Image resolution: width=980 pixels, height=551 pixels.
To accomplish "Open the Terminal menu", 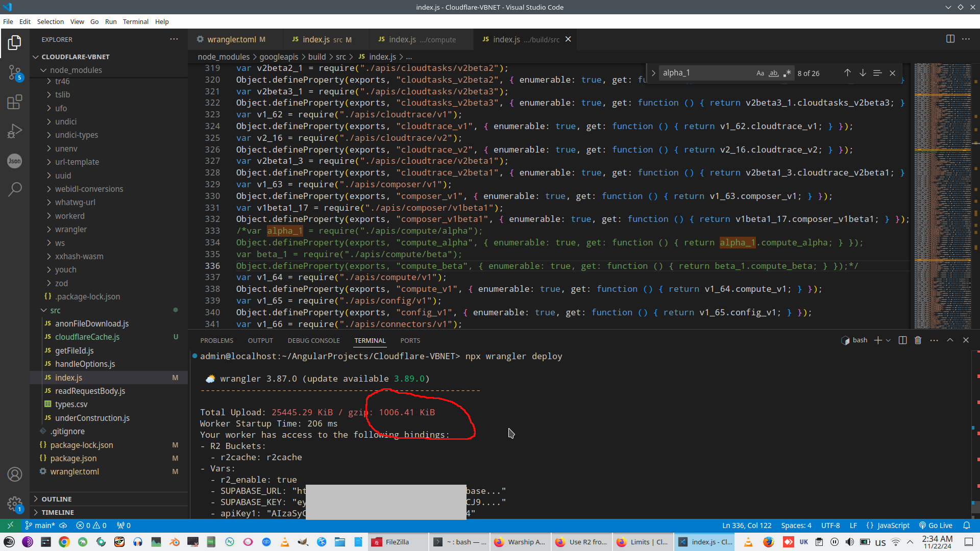I will pyautogui.click(x=135, y=21).
